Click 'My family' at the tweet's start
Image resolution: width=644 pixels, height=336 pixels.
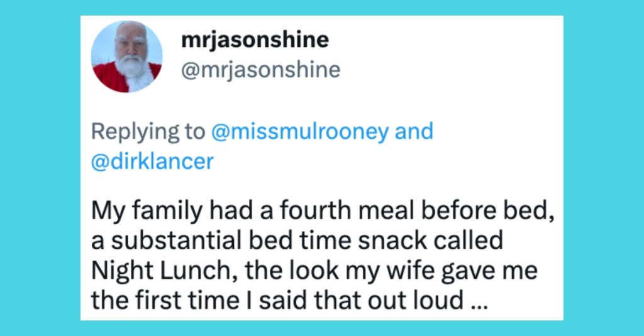pyautogui.click(x=147, y=211)
